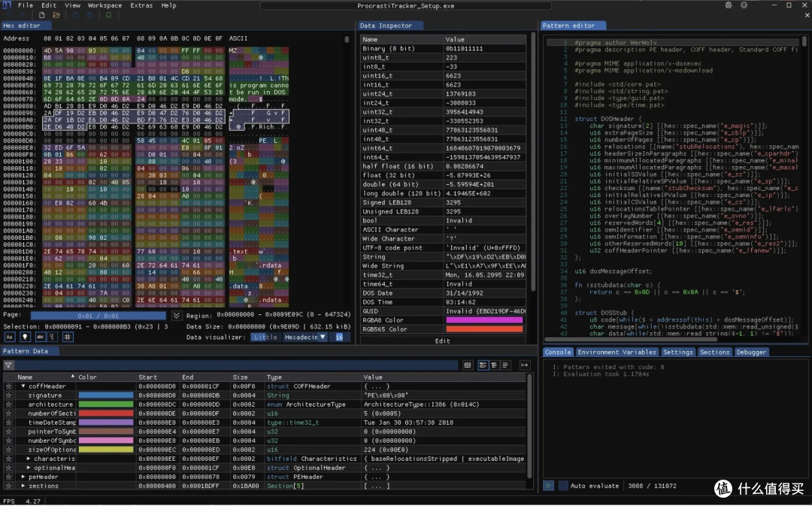Add a bookmark with the green bookmark icon

[109, 16]
